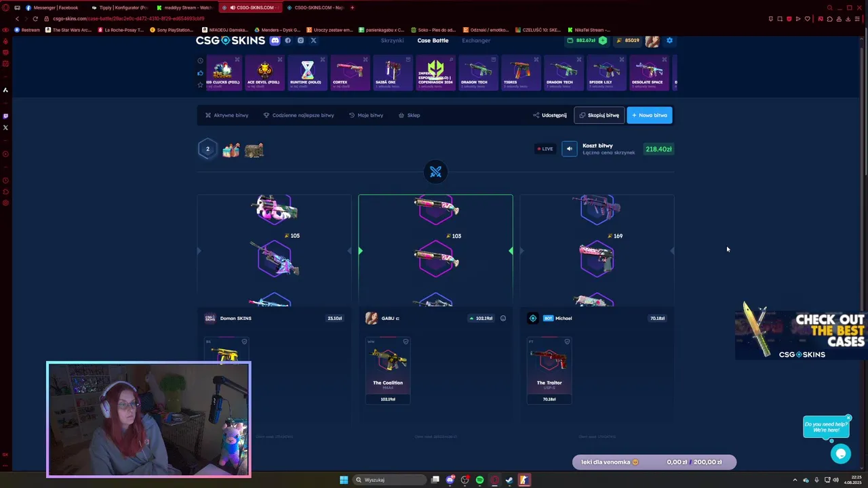Click the Windows taskbar search box
This screenshot has height=488, width=868.
tap(389, 480)
